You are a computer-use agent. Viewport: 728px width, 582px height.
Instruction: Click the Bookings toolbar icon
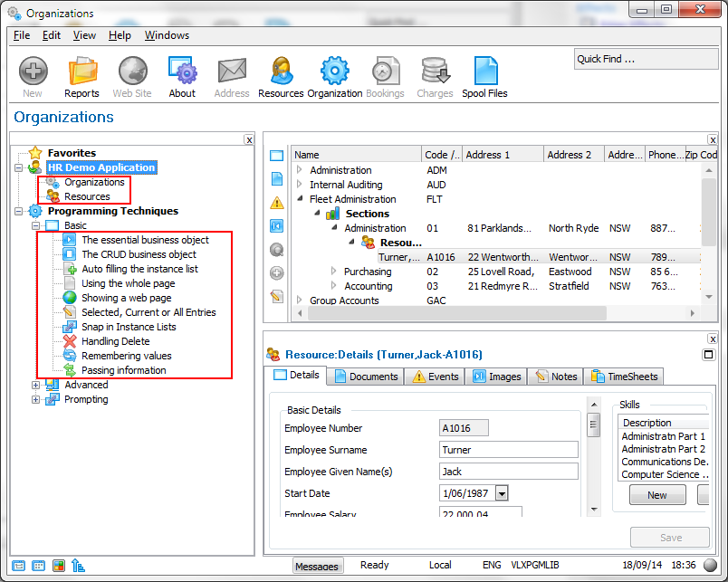[385, 77]
